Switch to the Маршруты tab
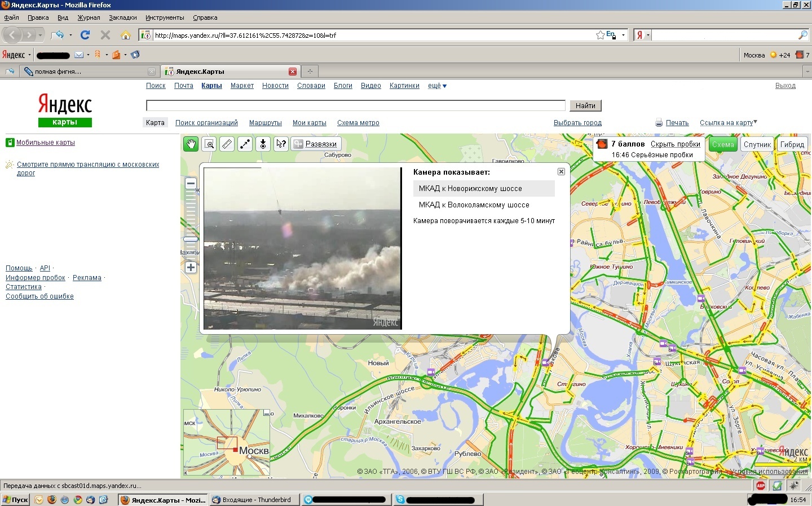The image size is (812, 506). [x=265, y=123]
